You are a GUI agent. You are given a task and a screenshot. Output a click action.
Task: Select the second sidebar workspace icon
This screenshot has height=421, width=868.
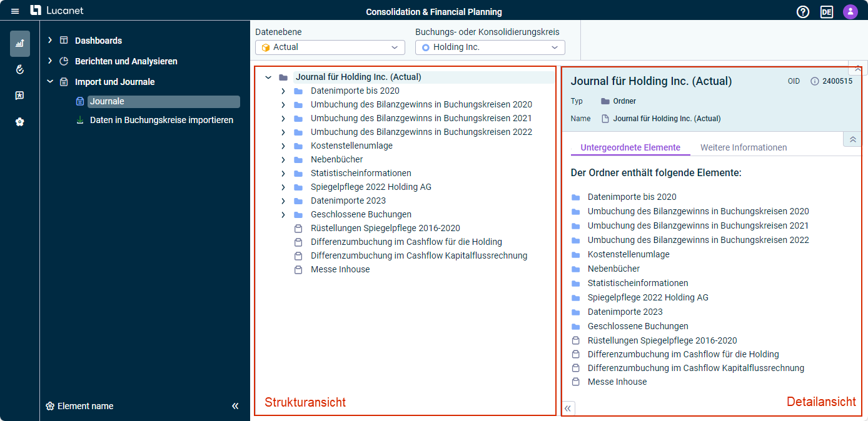click(x=20, y=69)
